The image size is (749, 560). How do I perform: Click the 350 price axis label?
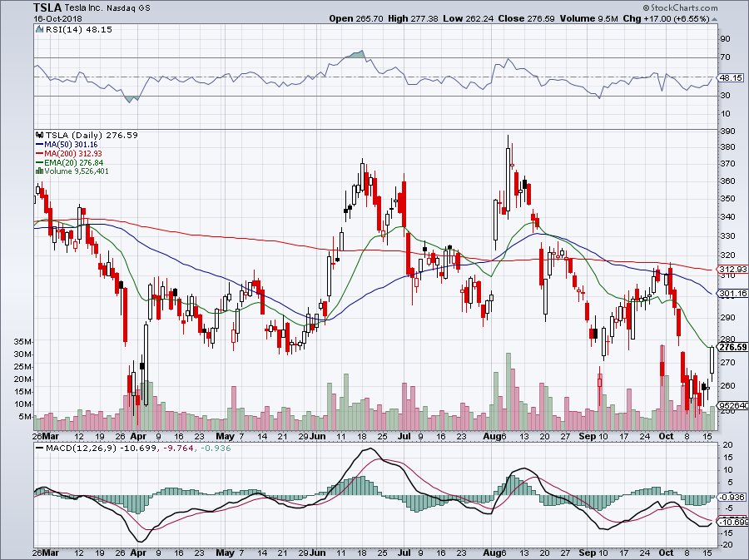(728, 199)
